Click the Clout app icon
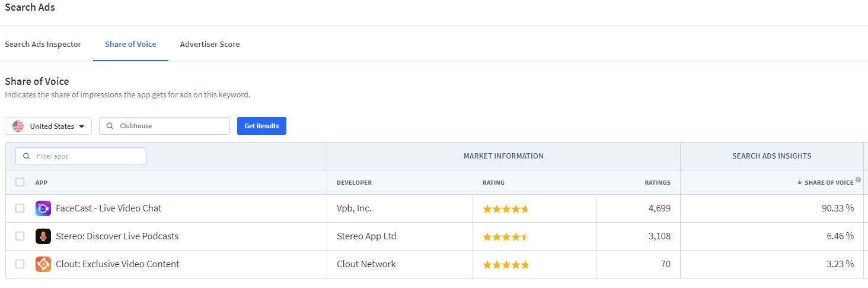Screen dimensions: 868x288 click(43, 264)
